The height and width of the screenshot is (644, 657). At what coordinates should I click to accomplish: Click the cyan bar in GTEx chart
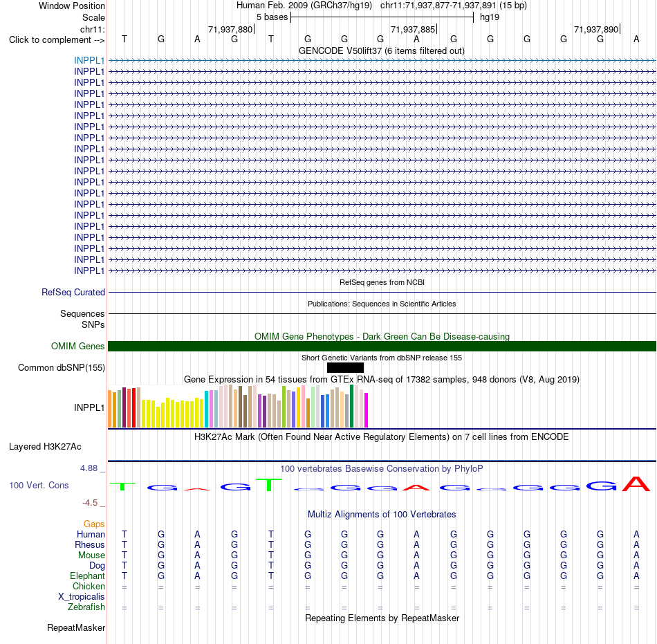[206, 410]
